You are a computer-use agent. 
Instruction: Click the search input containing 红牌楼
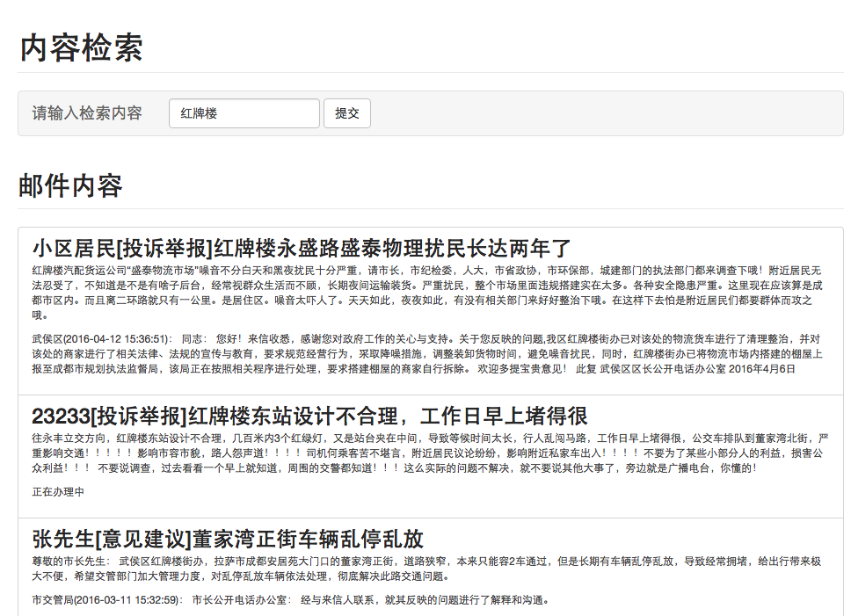coord(244,113)
